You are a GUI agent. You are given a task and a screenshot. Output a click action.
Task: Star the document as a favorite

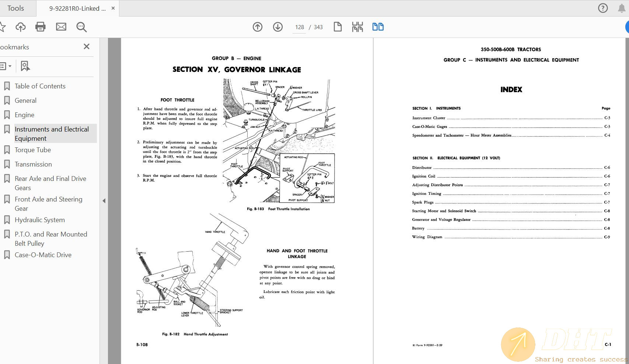(3, 27)
